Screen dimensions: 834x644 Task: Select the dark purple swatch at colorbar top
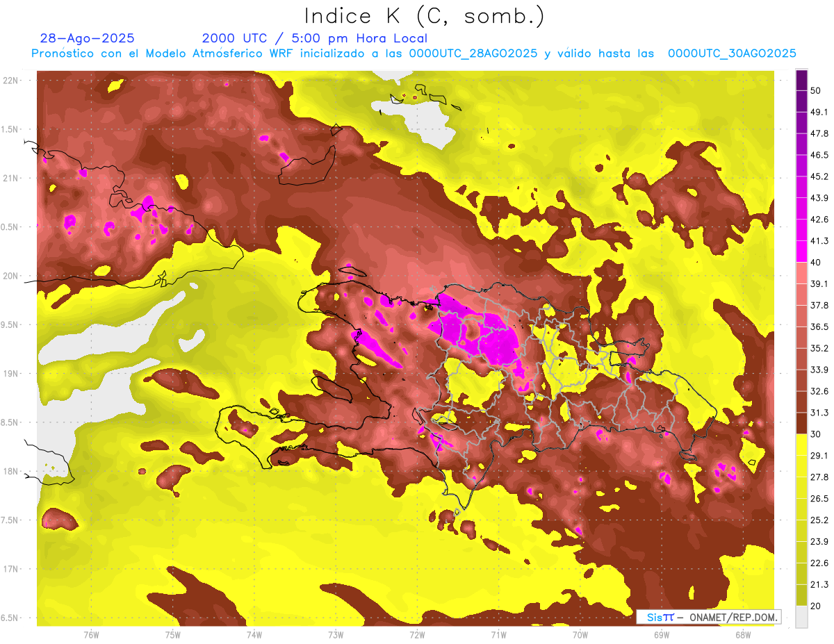[801, 80]
